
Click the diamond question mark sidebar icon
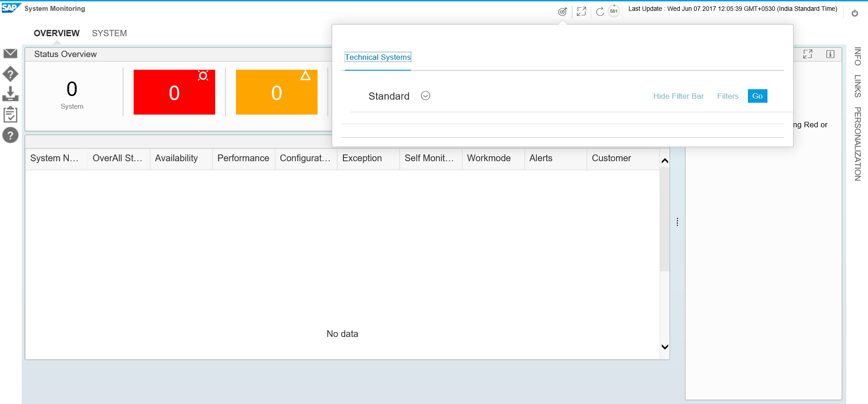coord(10,74)
